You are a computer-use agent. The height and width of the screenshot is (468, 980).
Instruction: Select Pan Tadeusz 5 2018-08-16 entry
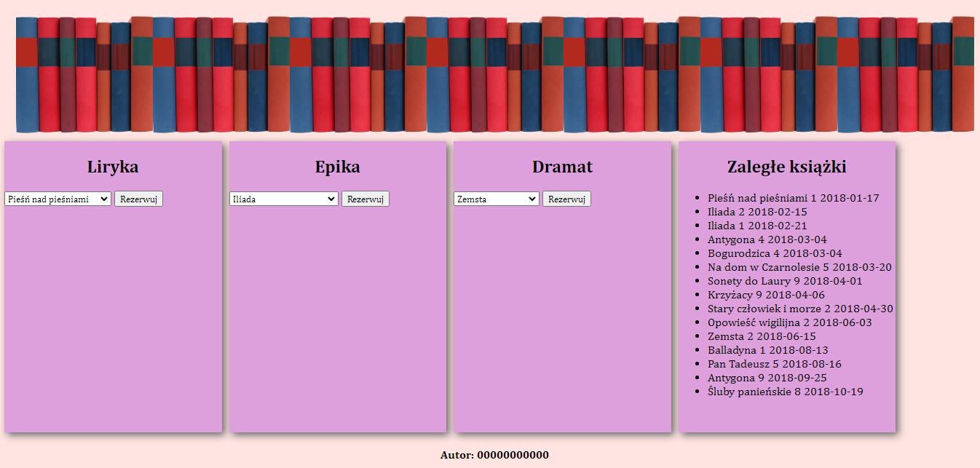pyautogui.click(x=774, y=364)
